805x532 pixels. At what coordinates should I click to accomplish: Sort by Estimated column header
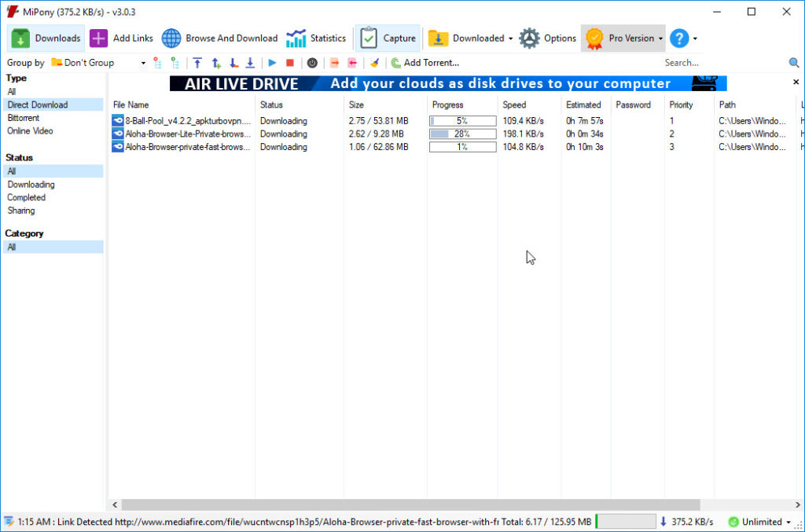586,105
